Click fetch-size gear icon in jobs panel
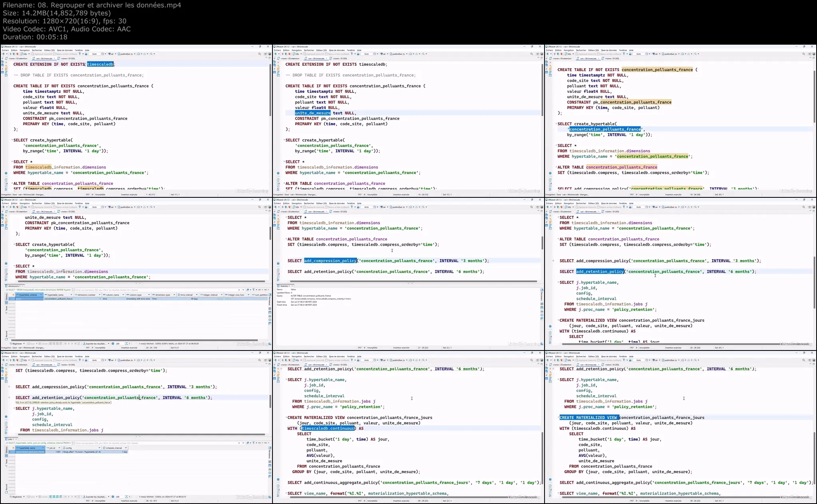The width and height of the screenshot is (817, 504). click(113, 497)
